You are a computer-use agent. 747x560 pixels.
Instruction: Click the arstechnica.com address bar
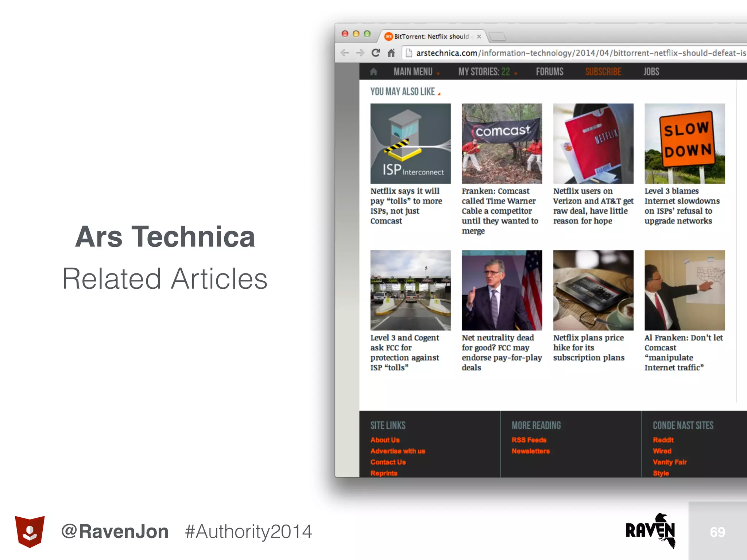pos(574,53)
